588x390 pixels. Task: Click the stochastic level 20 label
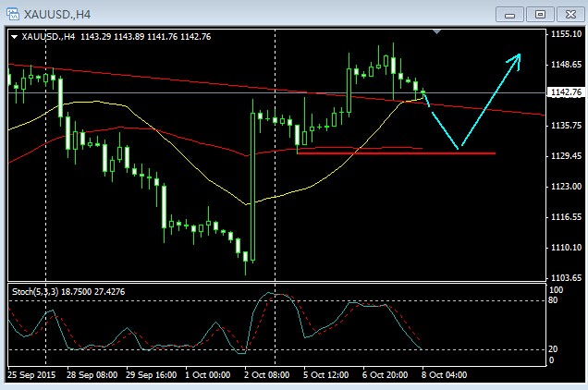tap(553, 349)
